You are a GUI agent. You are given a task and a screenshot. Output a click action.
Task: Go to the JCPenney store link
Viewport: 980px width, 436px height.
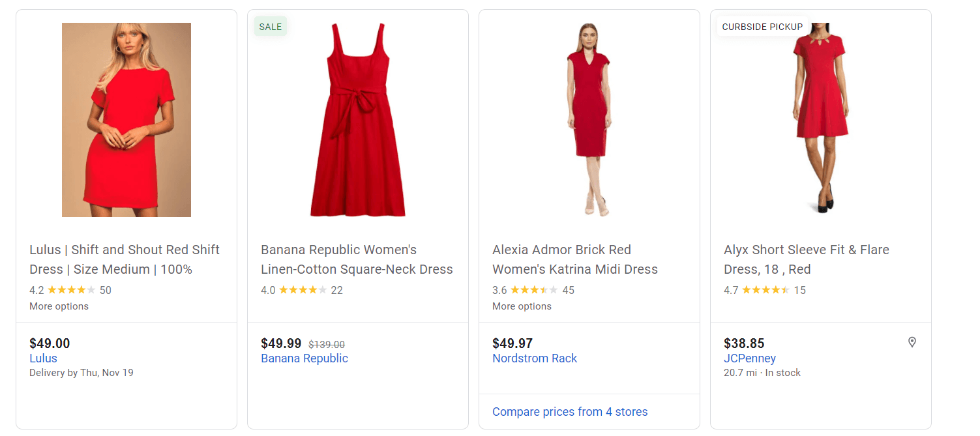(750, 358)
